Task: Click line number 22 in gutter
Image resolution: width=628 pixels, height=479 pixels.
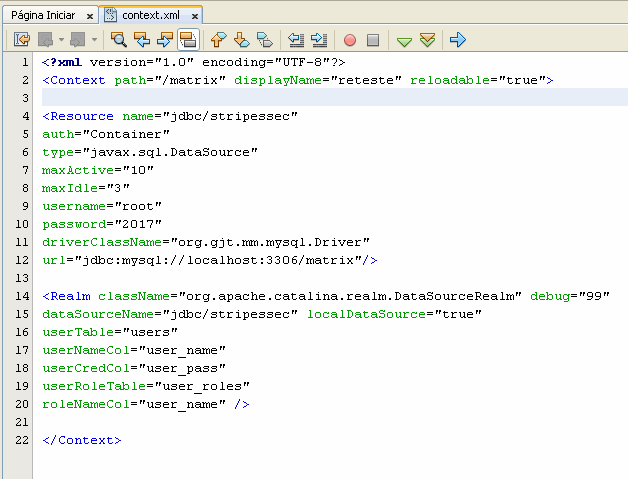Action: click(x=22, y=440)
